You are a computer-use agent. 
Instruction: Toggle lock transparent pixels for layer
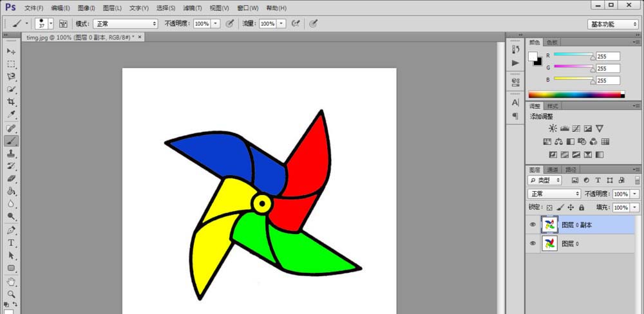click(x=549, y=208)
